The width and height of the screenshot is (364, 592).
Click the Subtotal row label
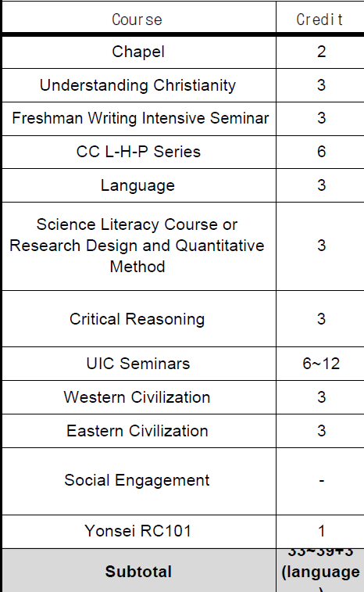[139, 571]
